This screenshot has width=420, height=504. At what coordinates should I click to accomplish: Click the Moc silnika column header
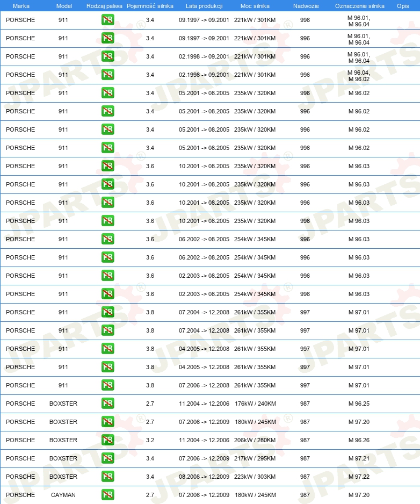255,6
